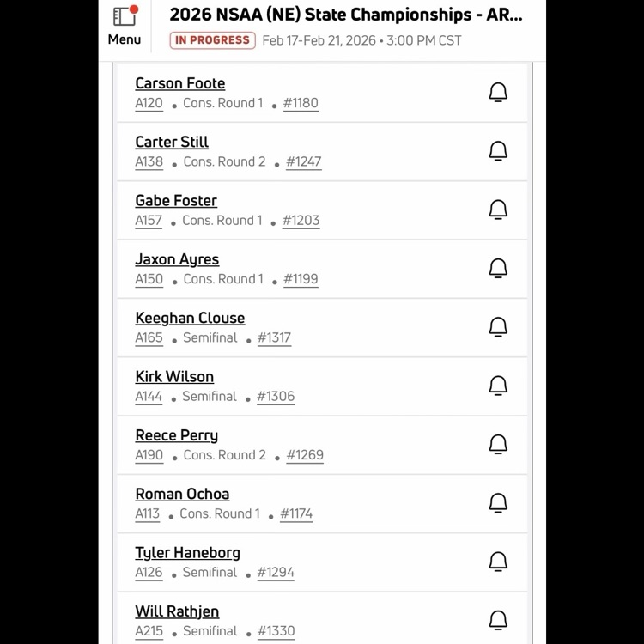This screenshot has width=644, height=644.
Task: Toggle notification bell for Gabe Foster
Action: click(498, 210)
